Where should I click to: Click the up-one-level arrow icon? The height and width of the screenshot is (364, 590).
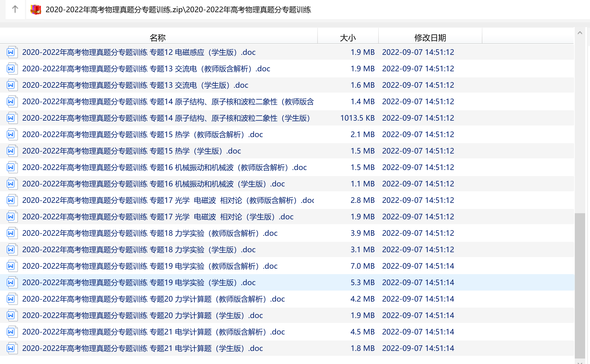coord(15,9)
